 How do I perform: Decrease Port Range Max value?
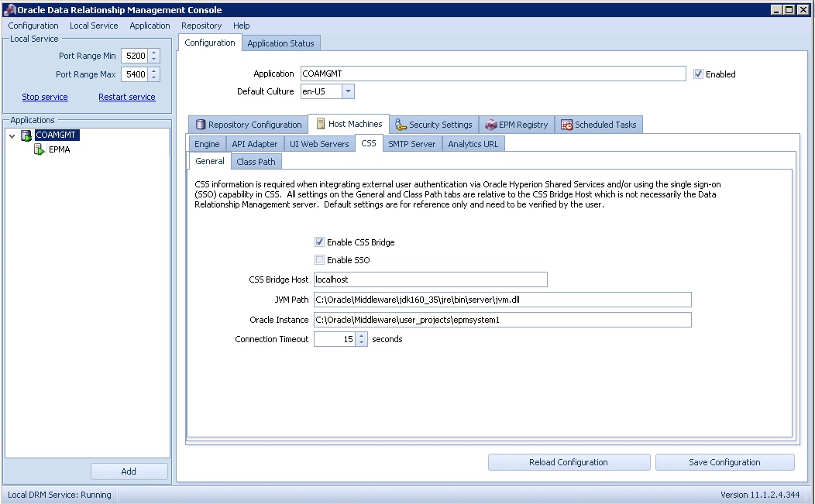[154, 78]
